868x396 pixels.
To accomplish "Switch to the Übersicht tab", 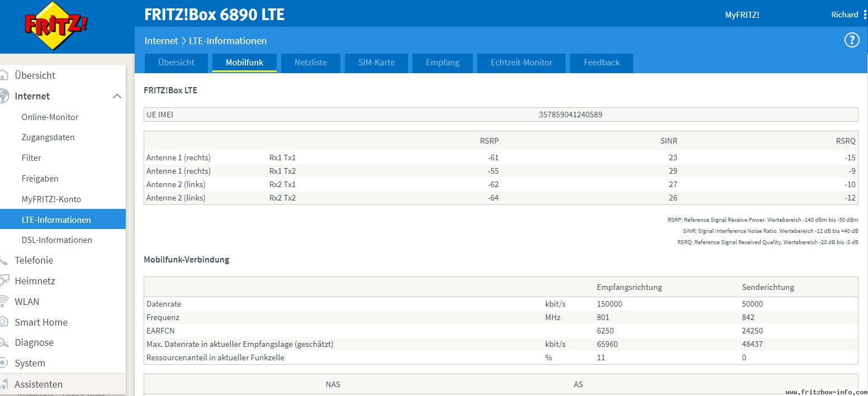I will [x=176, y=63].
